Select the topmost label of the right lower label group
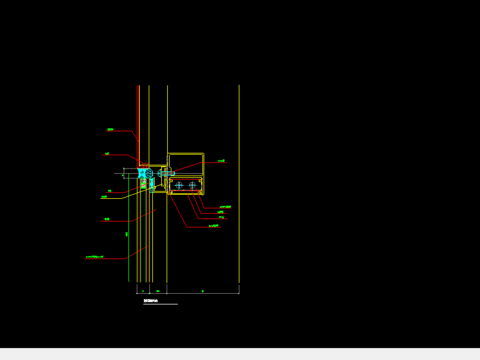Screen dimensions: 480x360 (225, 207)
